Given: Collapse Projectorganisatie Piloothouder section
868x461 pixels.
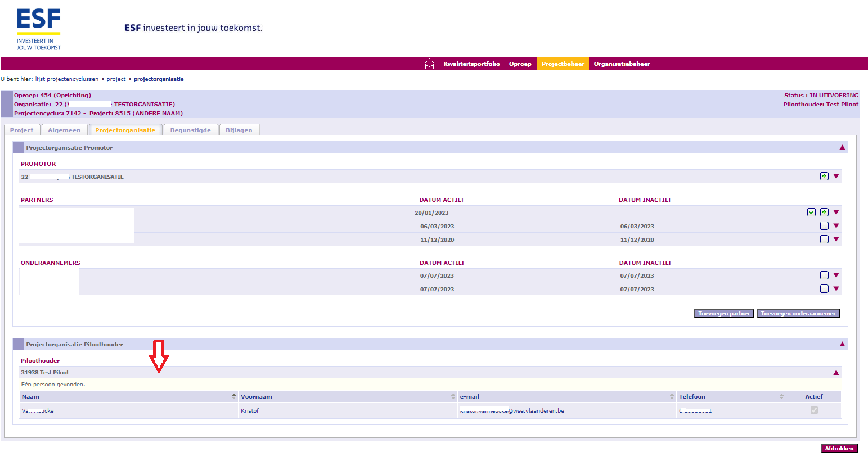Looking at the screenshot, I should coord(842,344).
